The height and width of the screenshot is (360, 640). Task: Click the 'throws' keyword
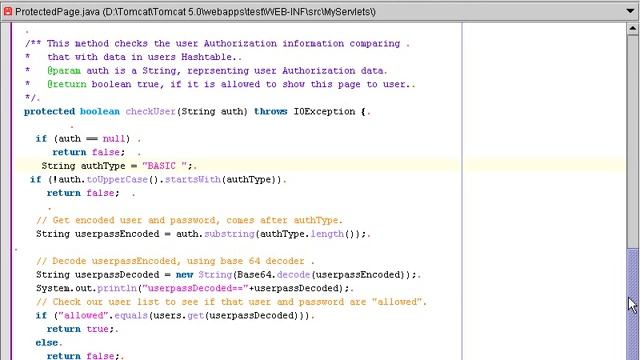click(271, 111)
